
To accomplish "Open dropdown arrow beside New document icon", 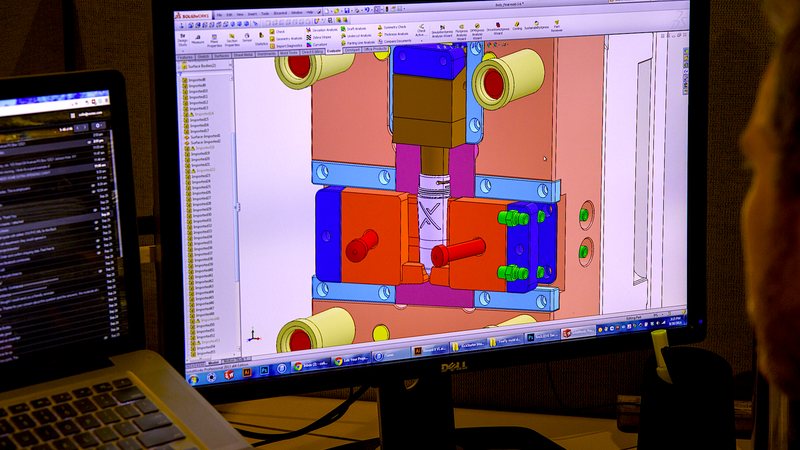I will coord(331,11).
